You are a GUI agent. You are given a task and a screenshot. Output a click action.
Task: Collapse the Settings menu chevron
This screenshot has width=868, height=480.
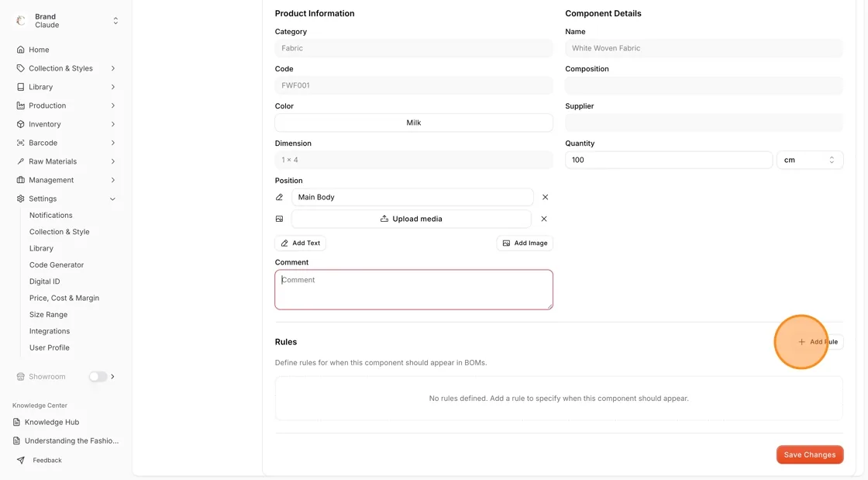tap(113, 199)
